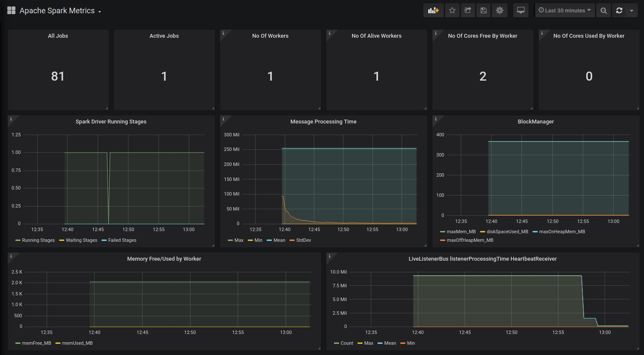Click the All Jobs value 81

(58, 76)
